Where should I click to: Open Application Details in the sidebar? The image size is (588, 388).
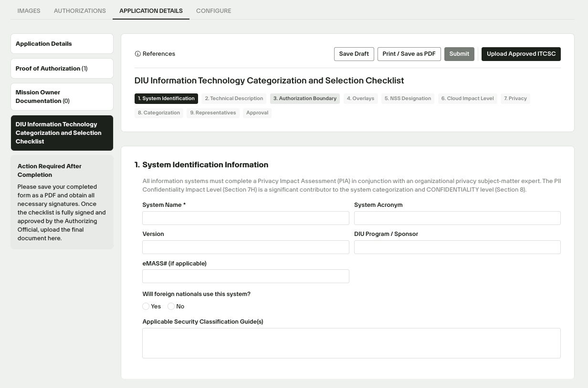coord(62,43)
